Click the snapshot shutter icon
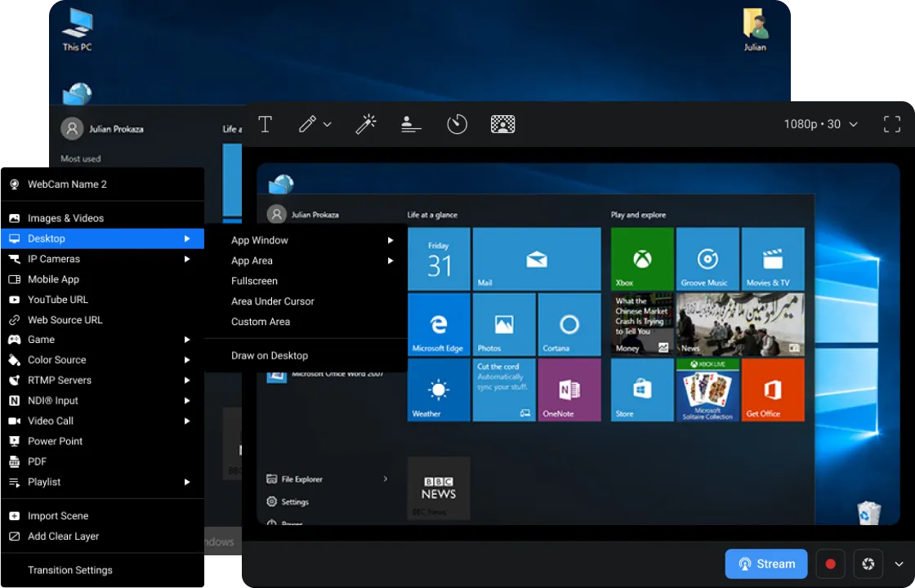Screen dimensions: 915x588 [868, 563]
